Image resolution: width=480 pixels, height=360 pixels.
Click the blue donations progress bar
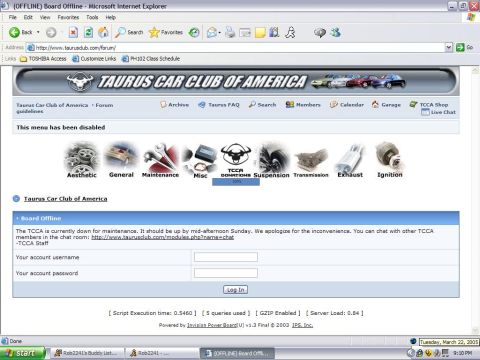(x=236, y=182)
